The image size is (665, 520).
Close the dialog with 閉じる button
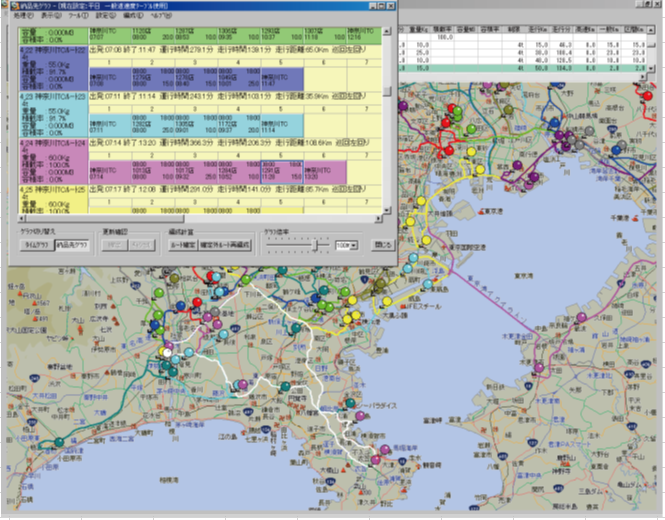(x=383, y=244)
